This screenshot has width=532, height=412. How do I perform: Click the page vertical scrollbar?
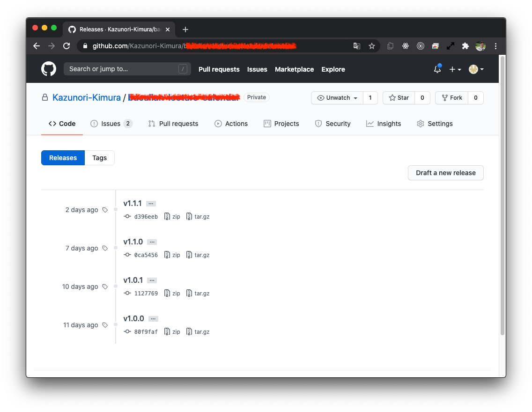[x=502, y=195]
